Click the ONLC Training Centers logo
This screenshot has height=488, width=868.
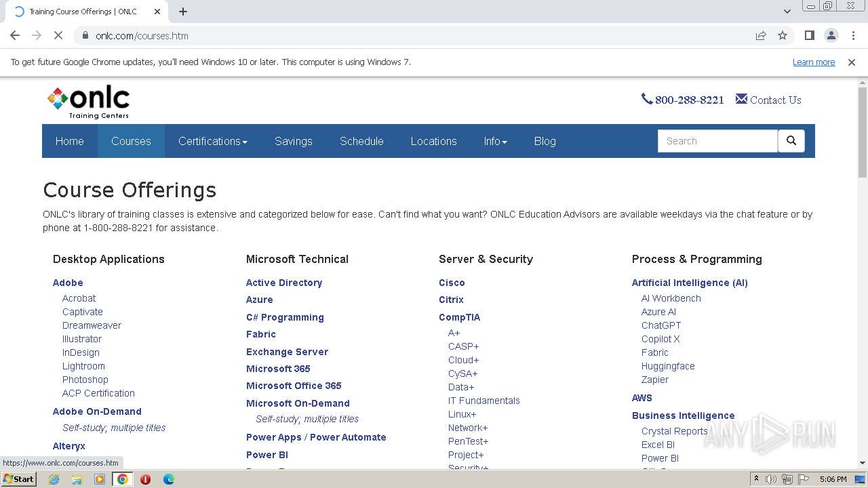[88, 102]
